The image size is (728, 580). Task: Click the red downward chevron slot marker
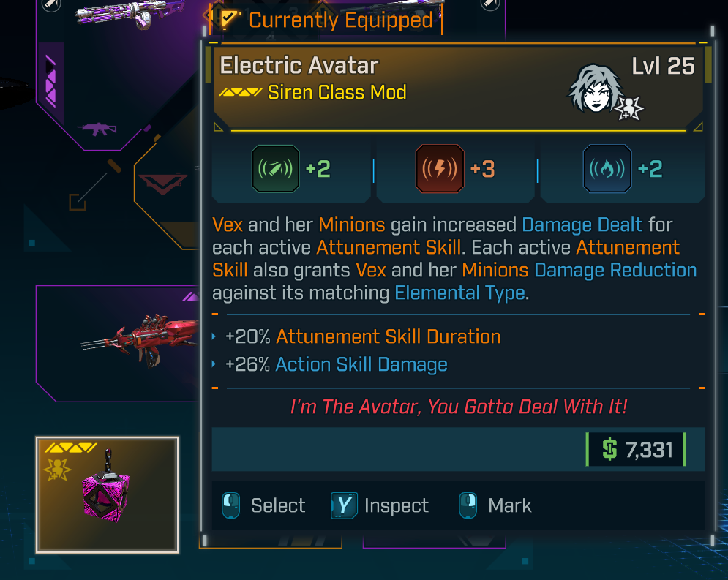point(162,184)
